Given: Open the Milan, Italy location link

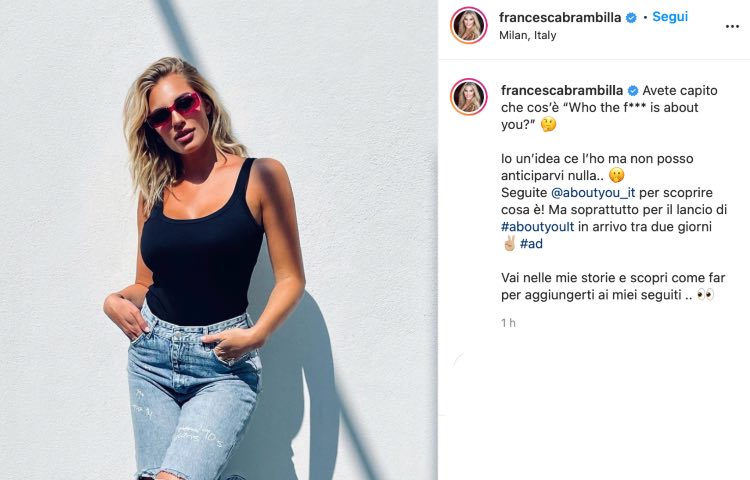Looking at the screenshot, I should [x=528, y=35].
